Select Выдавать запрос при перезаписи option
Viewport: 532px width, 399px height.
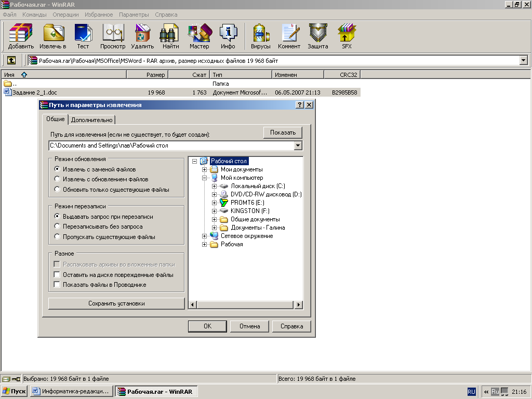point(57,216)
